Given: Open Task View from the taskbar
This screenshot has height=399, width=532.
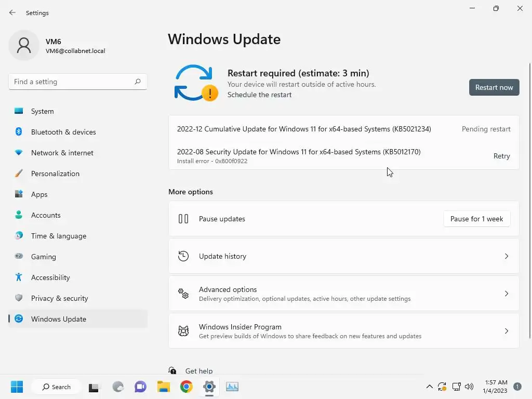Looking at the screenshot, I should [94, 387].
